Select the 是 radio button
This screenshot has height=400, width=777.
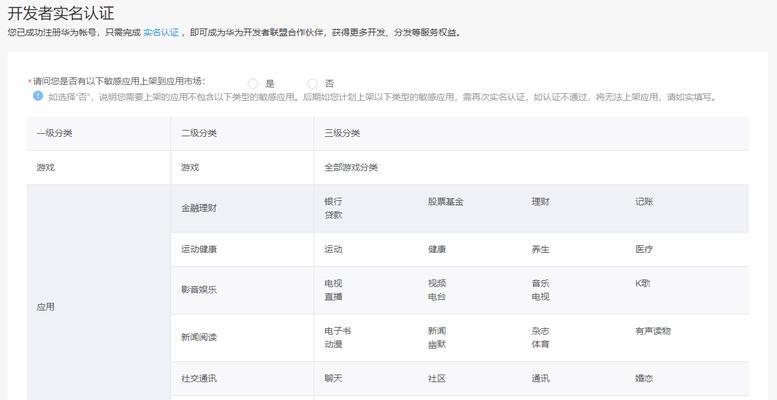pyautogui.click(x=253, y=84)
